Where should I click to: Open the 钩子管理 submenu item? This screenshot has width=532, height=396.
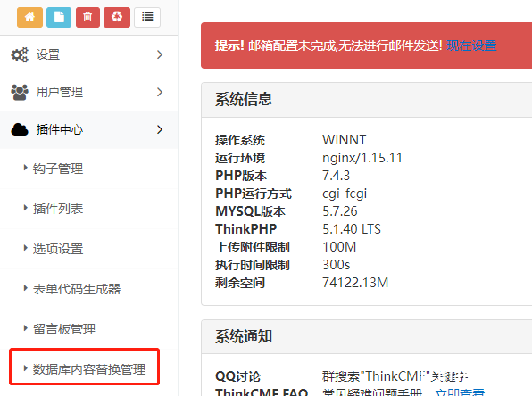(89, 169)
